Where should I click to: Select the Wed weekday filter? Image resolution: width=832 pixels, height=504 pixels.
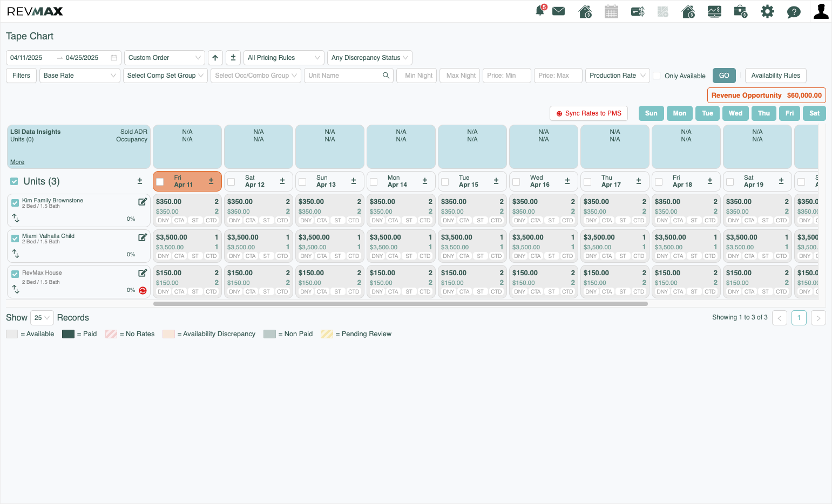[x=735, y=113]
